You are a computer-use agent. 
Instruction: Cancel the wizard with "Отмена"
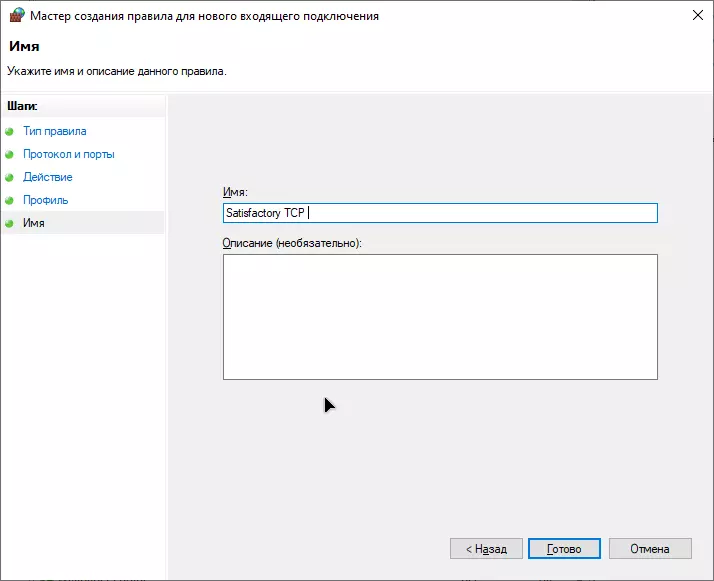click(x=648, y=549)
